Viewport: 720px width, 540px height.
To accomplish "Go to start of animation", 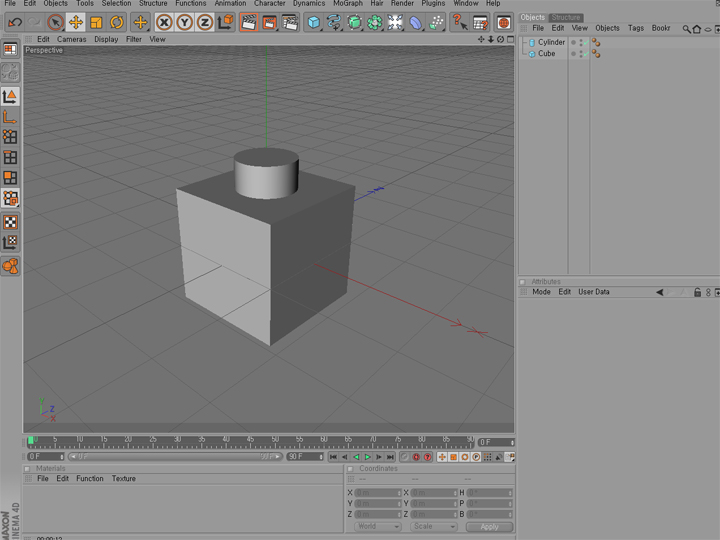I will coord(333,457).
